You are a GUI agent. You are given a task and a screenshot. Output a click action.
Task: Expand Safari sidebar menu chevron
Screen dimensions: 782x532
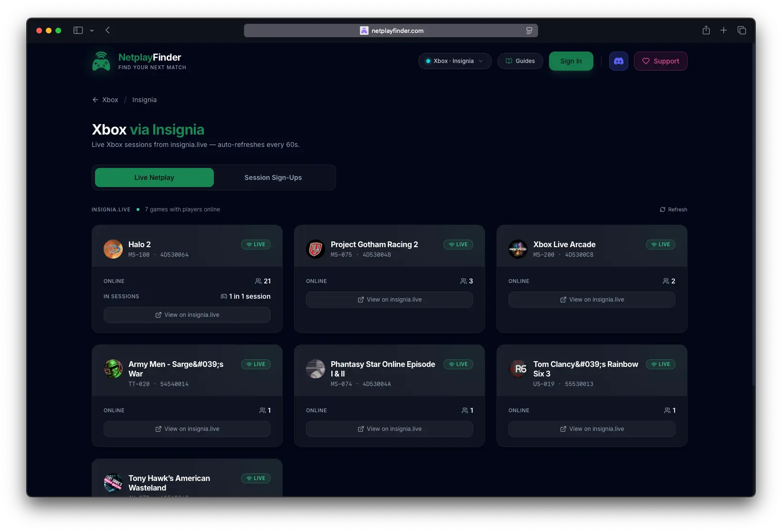click(x=92, y=31)
